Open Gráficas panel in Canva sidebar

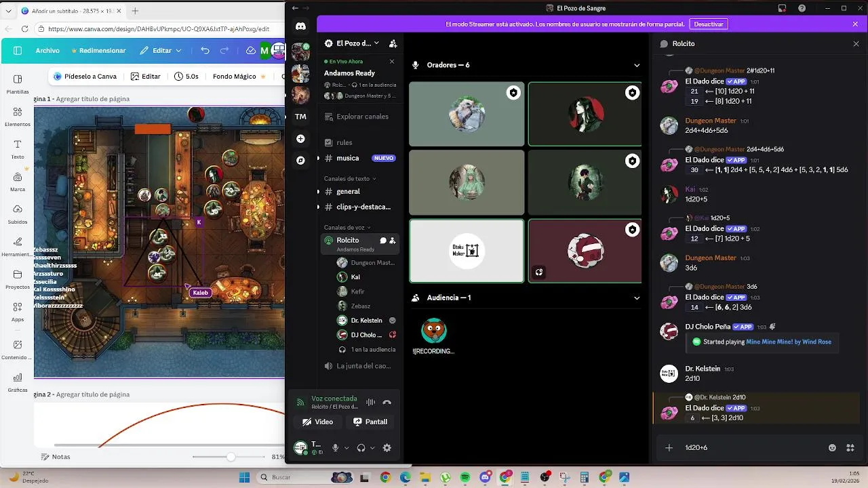coord(18,382)
